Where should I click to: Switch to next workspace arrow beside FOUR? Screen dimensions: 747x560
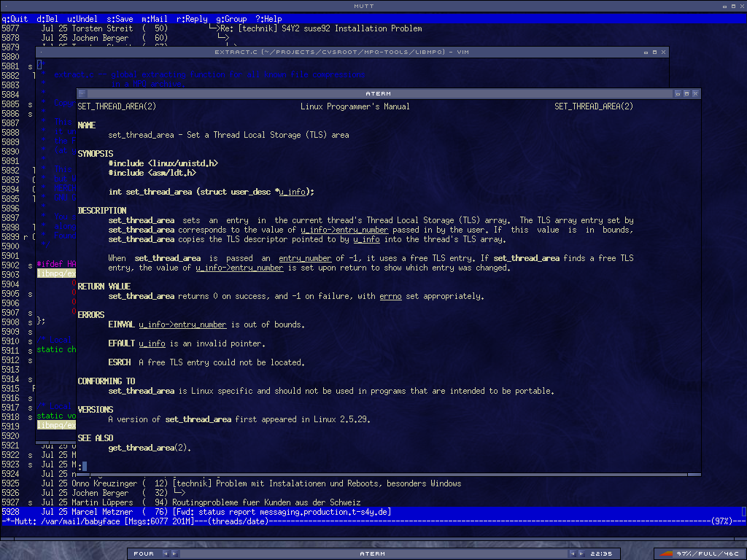tap(174, 553)
